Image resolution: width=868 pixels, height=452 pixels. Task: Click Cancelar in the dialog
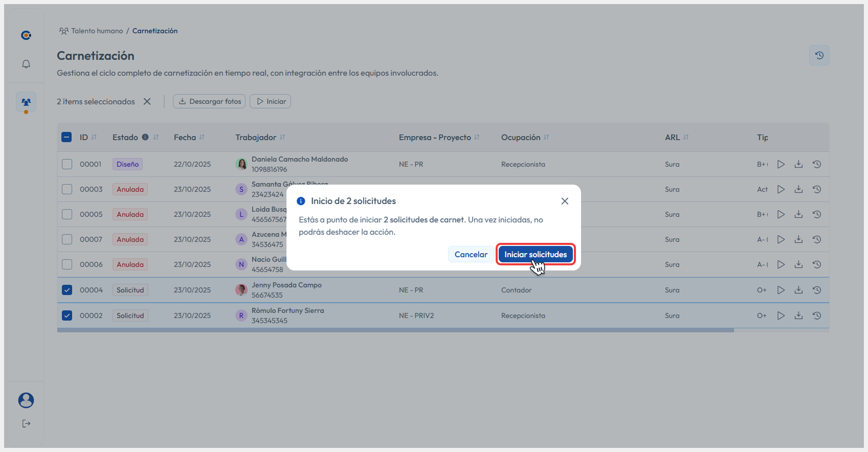[471, 254]
